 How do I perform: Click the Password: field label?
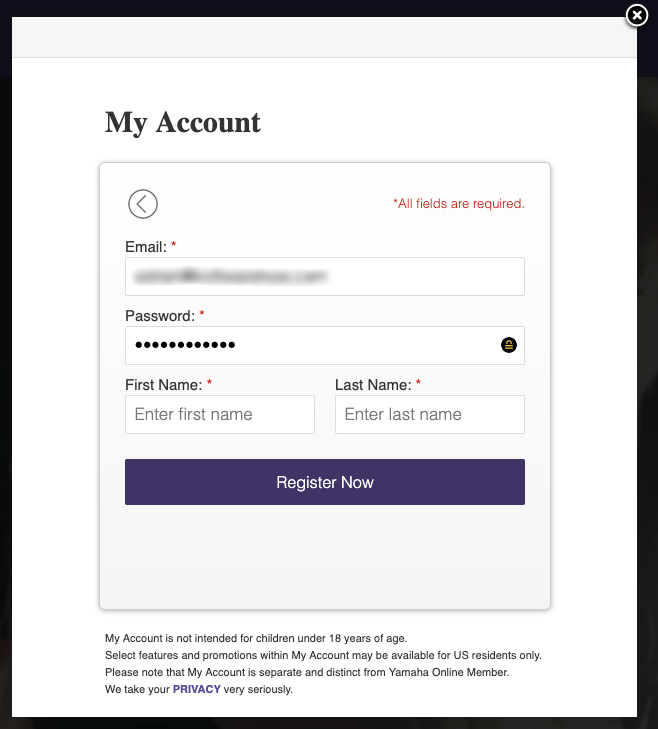pos(160,316)
